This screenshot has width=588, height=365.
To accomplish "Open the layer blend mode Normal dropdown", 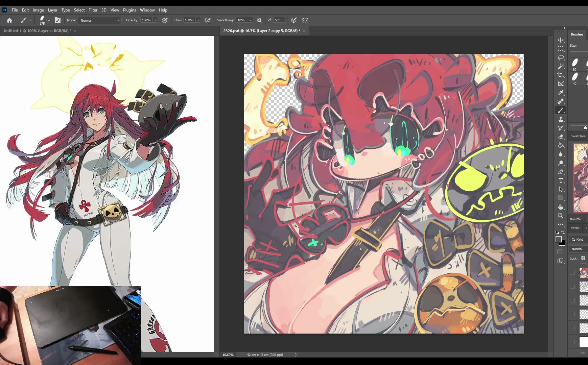I will (x=579, y=249).
